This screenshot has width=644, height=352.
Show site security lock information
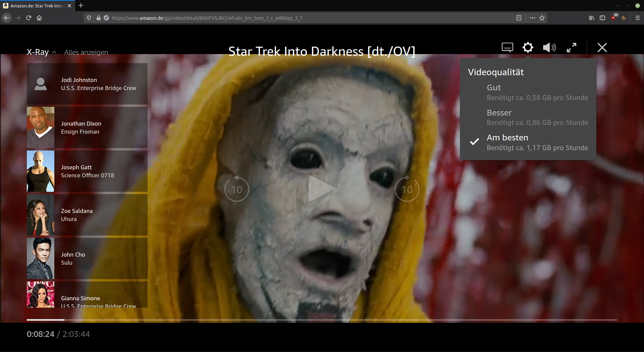pos(98,18)
